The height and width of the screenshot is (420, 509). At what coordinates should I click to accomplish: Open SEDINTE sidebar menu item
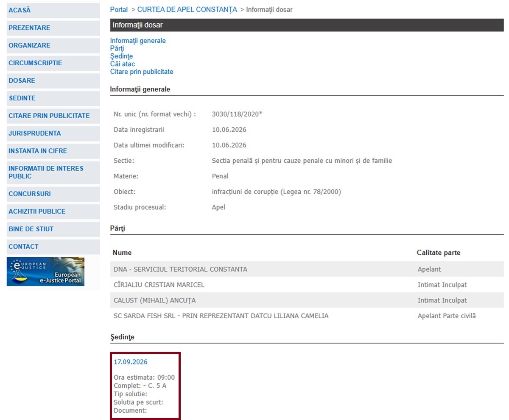(53, 98)
